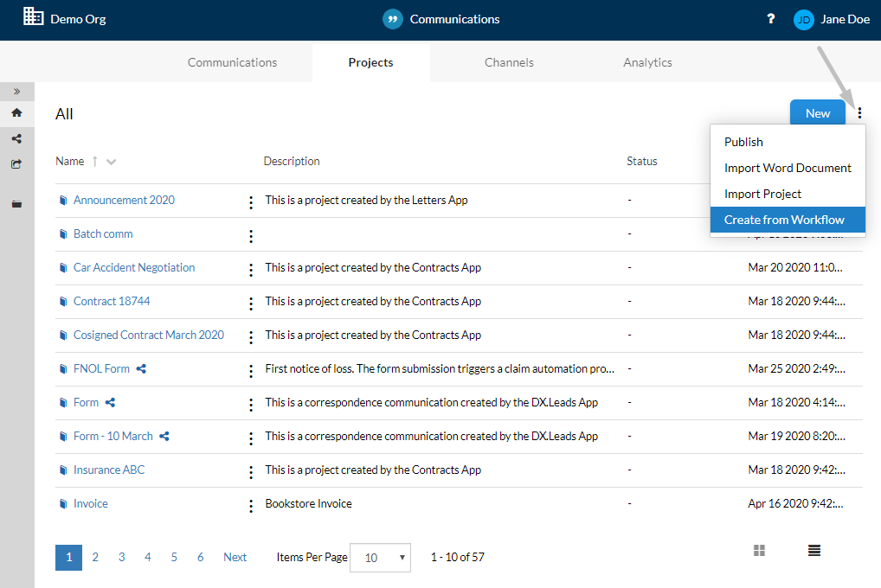Sort ascending by the Name arrow
The width and height of the screenshot is (881, 588).
pyautogui.click(x=95, y=162)
